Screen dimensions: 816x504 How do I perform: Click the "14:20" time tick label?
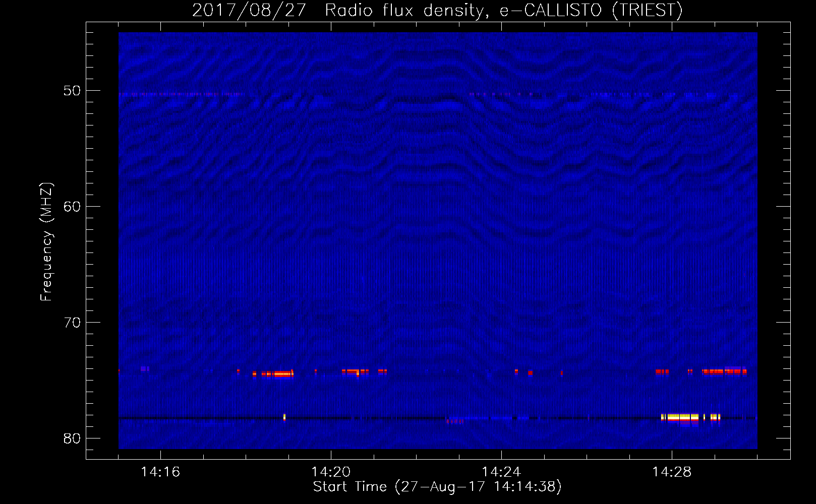(x=331, y=472)
